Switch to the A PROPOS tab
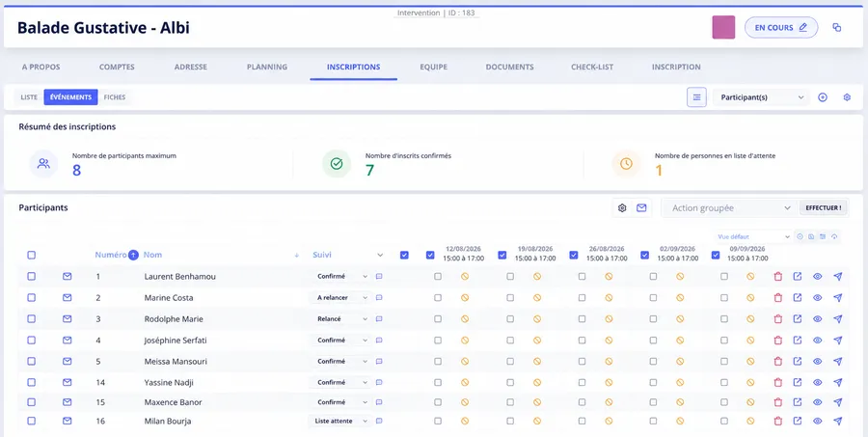Image resolution: width=868 pixels, height=437 pixels. (41, 67)
